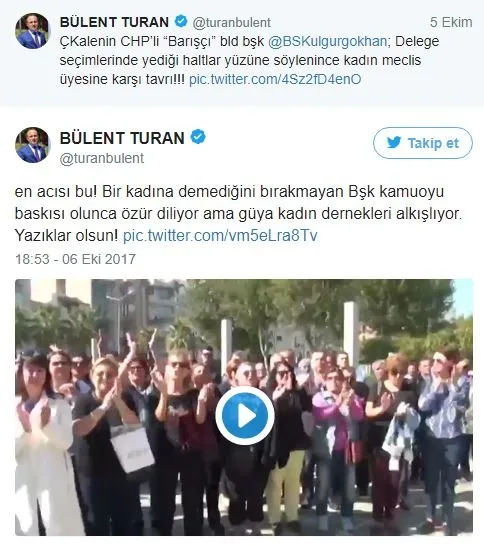484x545 pixels.
Task: Click the verified badge beside main tweet name
Action: pos(198,137)
